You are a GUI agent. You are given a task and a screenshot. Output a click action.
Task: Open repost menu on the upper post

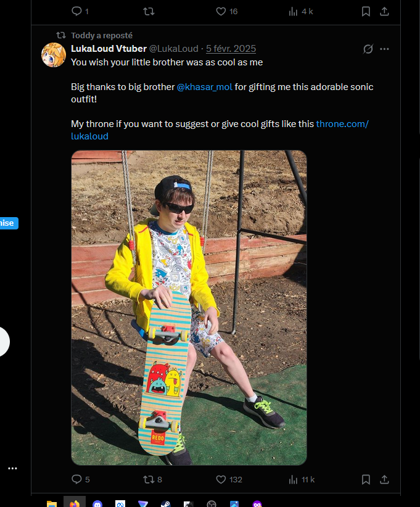[x=149, y=11]
